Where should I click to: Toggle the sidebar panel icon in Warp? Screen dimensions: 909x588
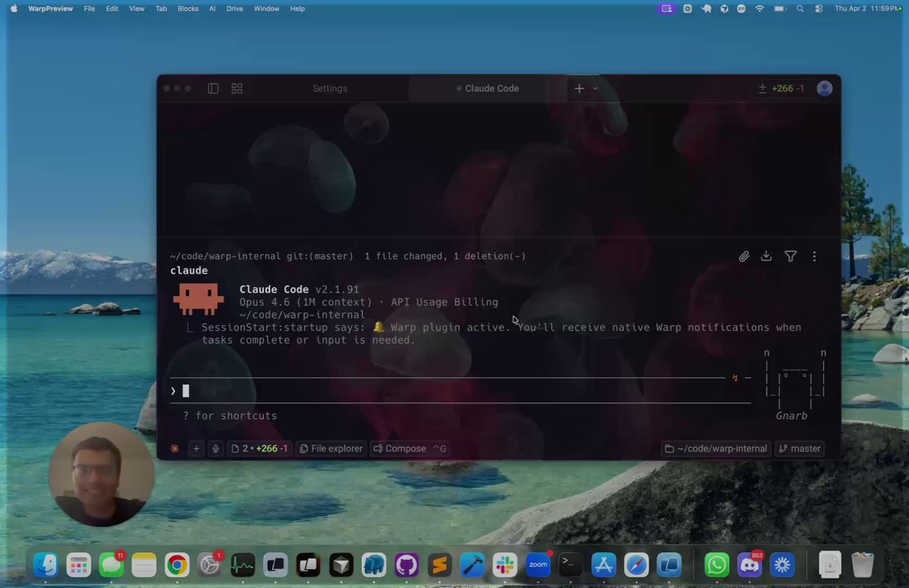click(213, 88)
